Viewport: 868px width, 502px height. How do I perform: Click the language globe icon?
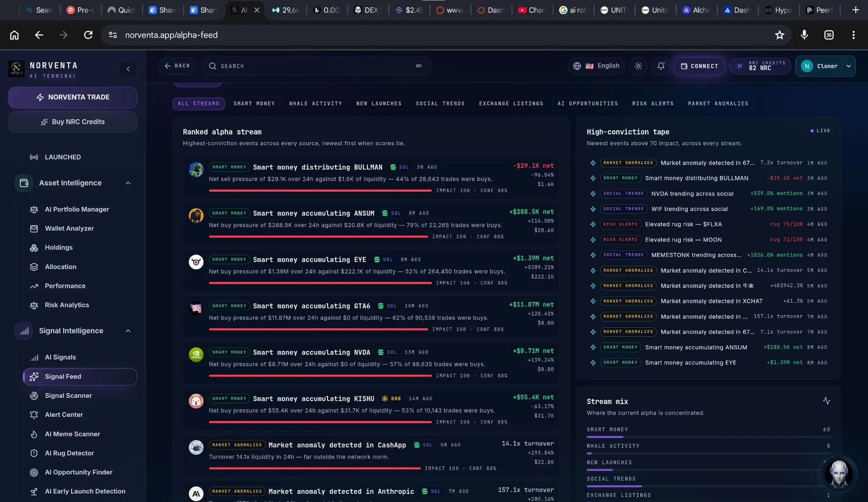(x=577, y=66)
